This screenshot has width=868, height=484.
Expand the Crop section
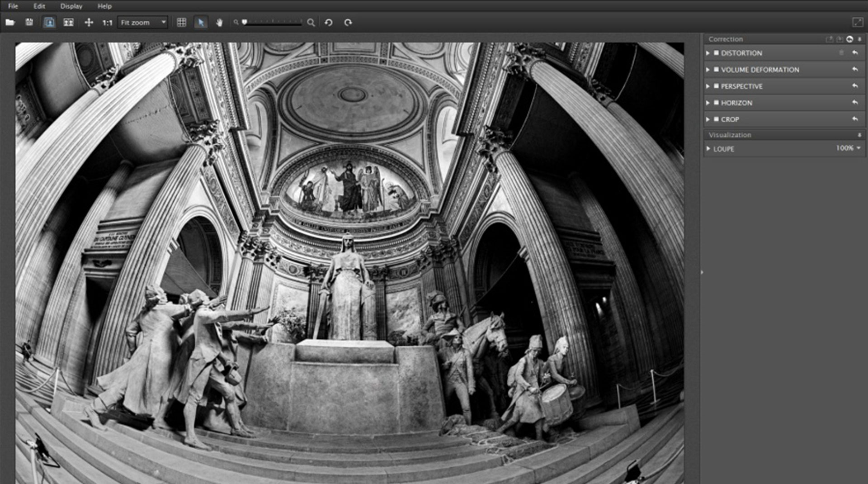click(708, 119)
